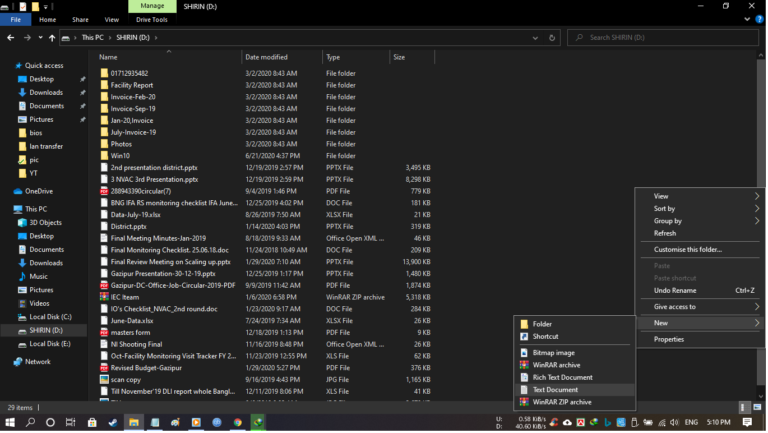Select the 288943390circular(7) PDF icon
768x433 pixels.
click(x=104, y=192)
